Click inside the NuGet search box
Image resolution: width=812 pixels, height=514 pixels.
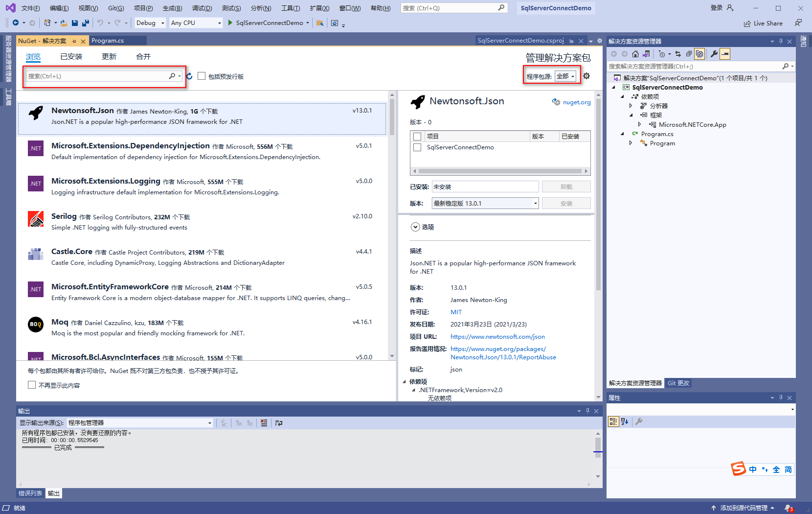98,76
